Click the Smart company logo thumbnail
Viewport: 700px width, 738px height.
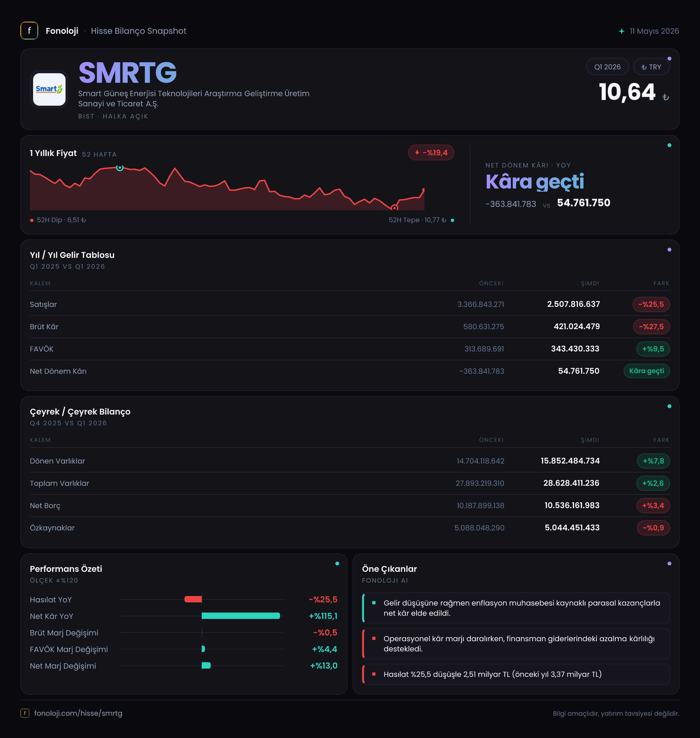click(49, 89)
